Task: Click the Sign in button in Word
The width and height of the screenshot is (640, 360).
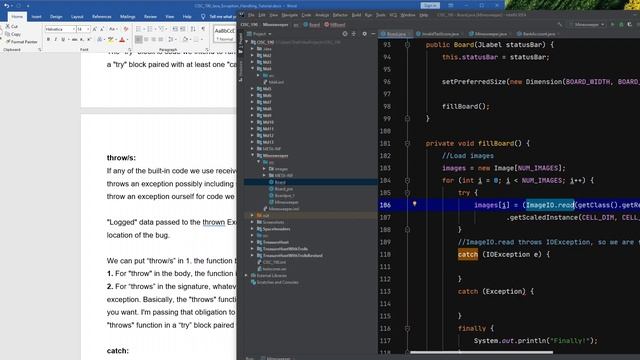Action: click(430, 6)
